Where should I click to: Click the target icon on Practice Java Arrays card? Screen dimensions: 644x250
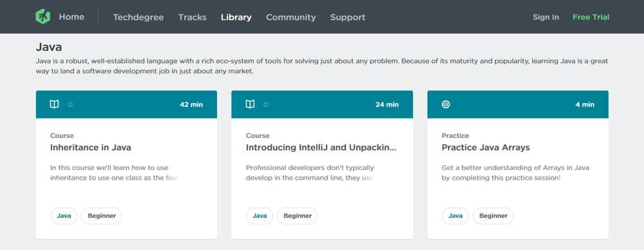(446, 104)
